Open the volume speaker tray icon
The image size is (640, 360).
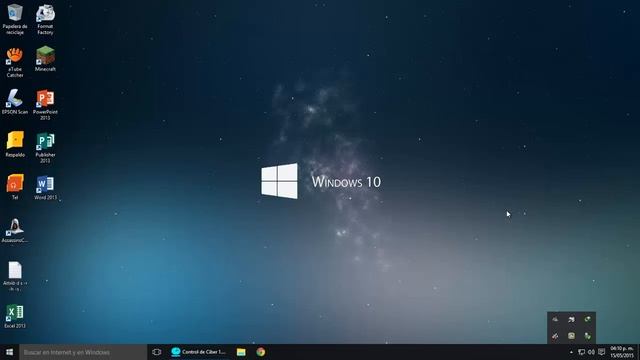click(591, 352)
